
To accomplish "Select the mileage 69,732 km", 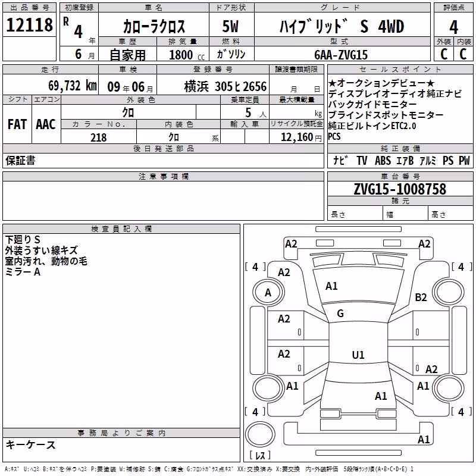I will (x=73, y=86).
